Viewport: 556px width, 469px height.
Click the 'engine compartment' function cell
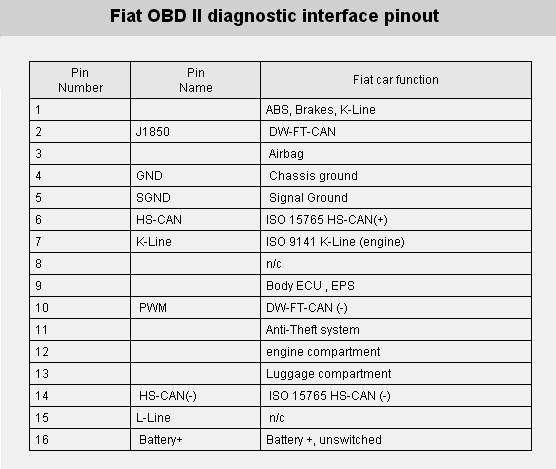pyautogui.click(x=396, y=352)
